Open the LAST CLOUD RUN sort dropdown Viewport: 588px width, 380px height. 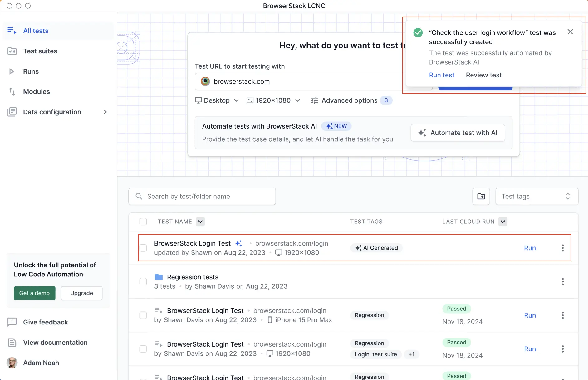point(503,222)
